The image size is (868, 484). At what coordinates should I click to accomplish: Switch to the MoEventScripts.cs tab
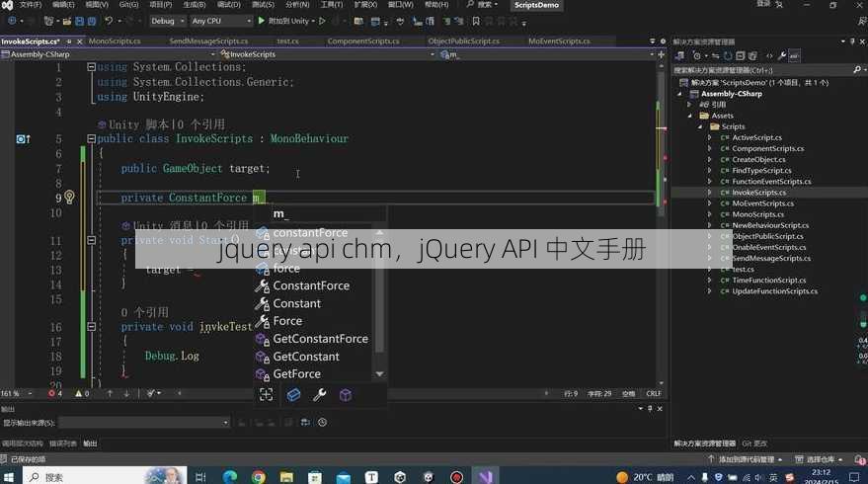(559, 40)
